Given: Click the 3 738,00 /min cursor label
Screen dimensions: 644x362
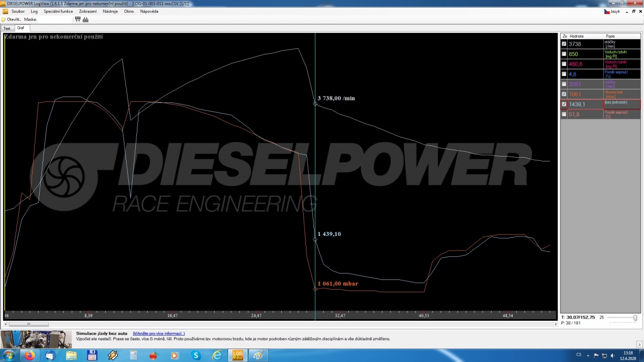Looking at the screenshot, I should click(x=336, y=98).
